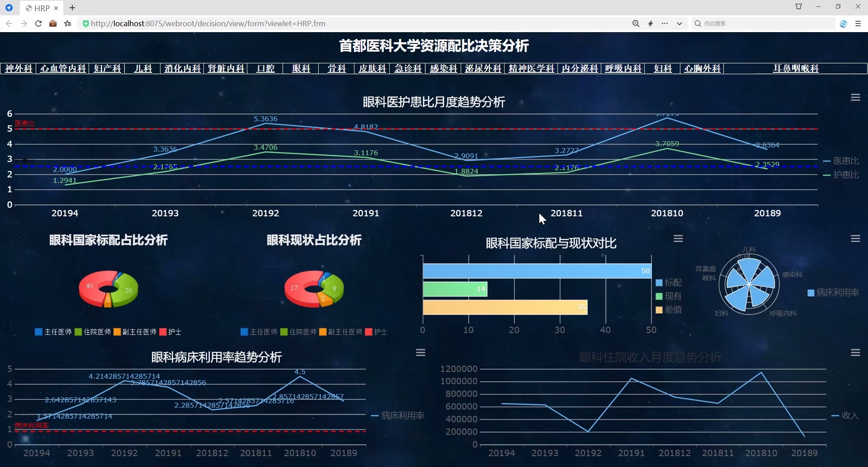
Task: Select the 眼科 department in the navigation bar
Action: 301,68
